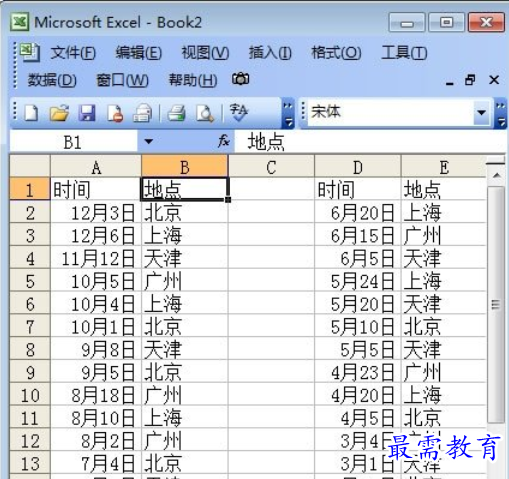
Task: Select cell with date 6月20日
Action: point(358,212)
